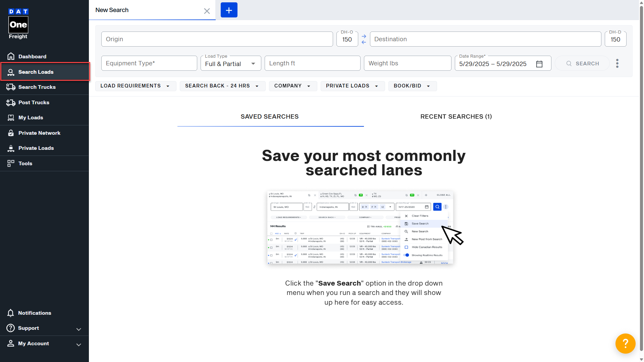Click inside the Origin input field

(217, 39)
